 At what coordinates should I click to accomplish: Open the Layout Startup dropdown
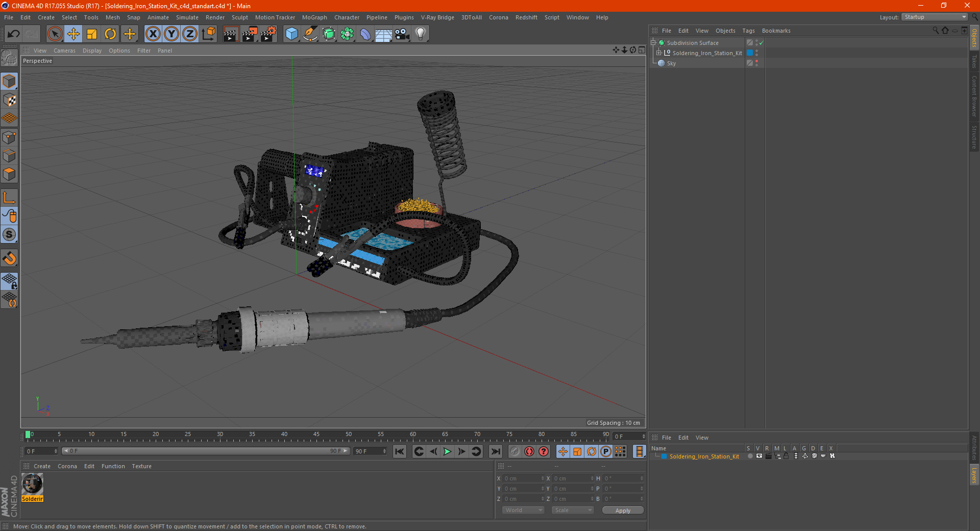coord(935,17)
